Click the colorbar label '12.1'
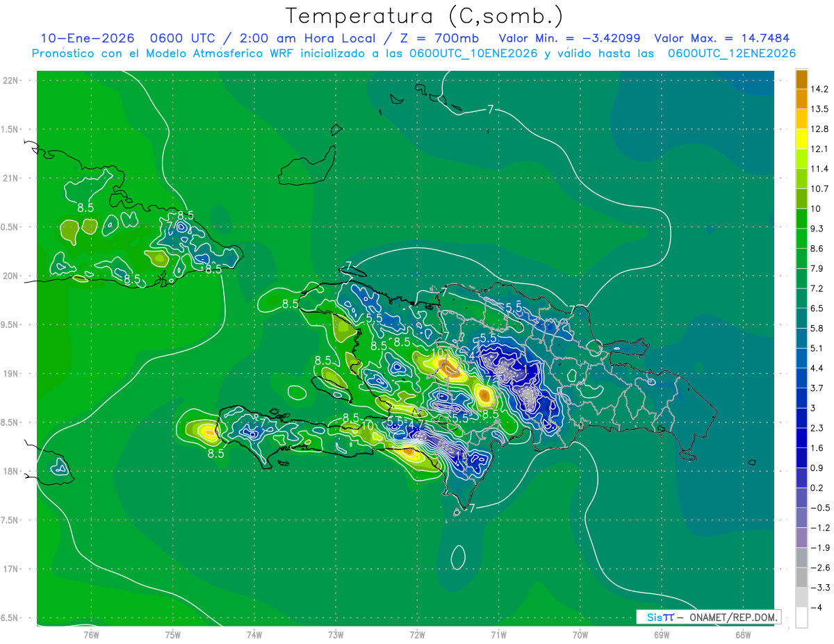This screenshot has width=834, height=644. [x=819, y=149]
